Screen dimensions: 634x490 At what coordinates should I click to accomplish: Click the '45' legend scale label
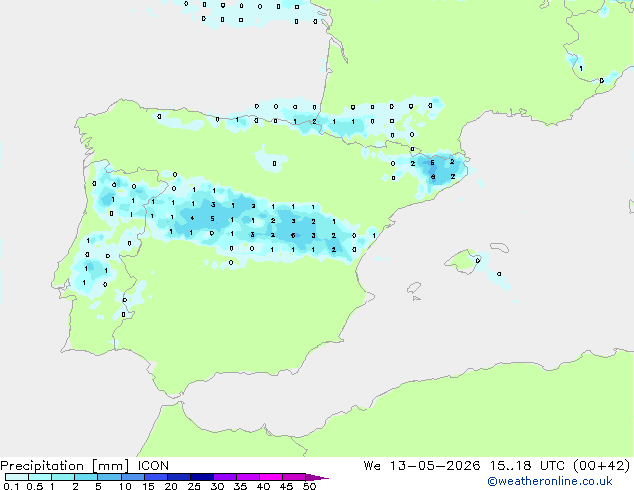click(286, 486)
